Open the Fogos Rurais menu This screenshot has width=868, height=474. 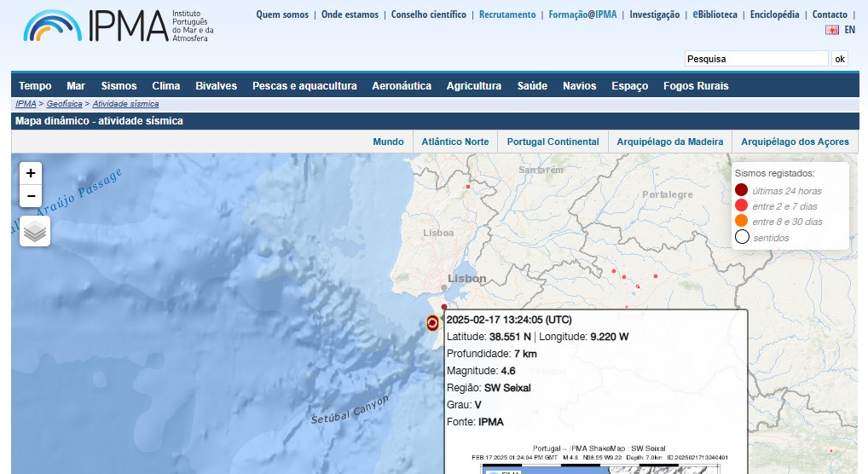coord(696,86)
